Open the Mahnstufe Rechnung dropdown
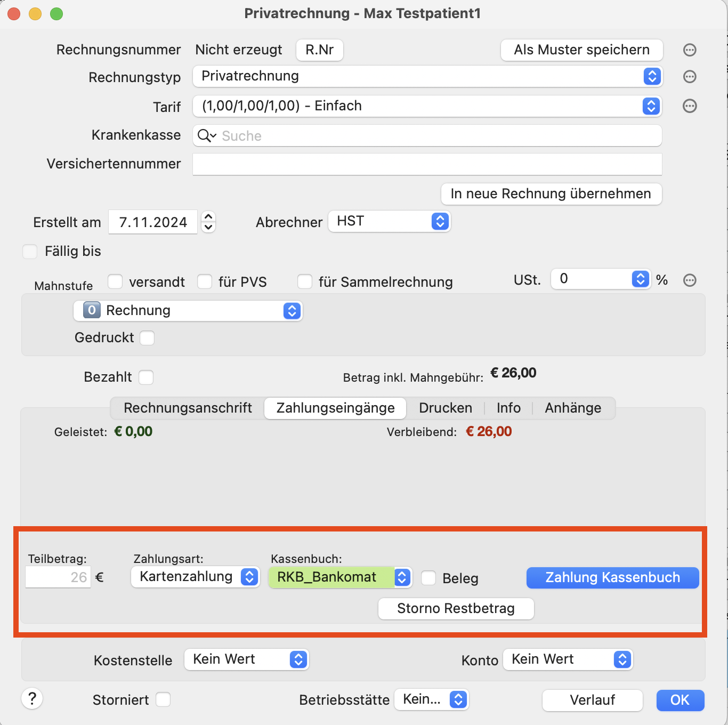 coord(188,311)
